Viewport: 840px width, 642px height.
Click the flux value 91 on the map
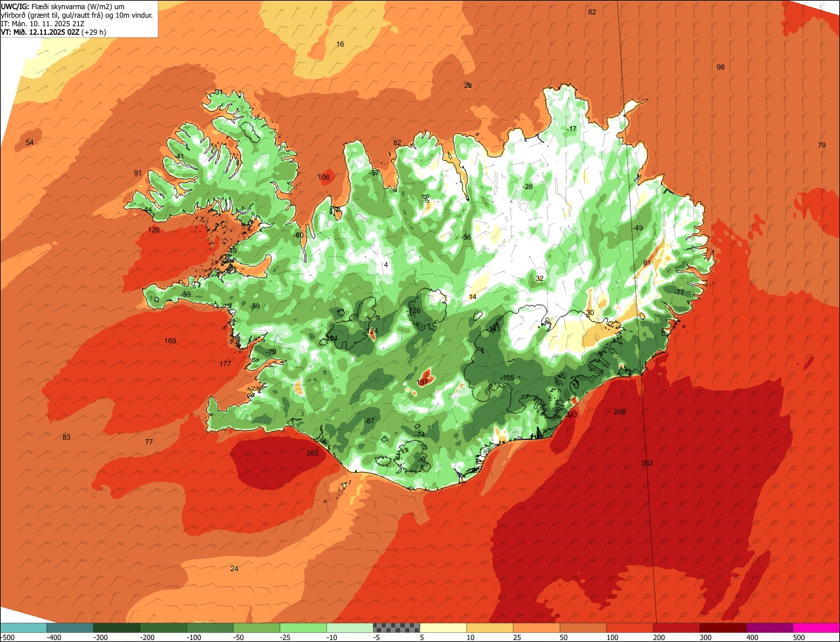(138, 173)
